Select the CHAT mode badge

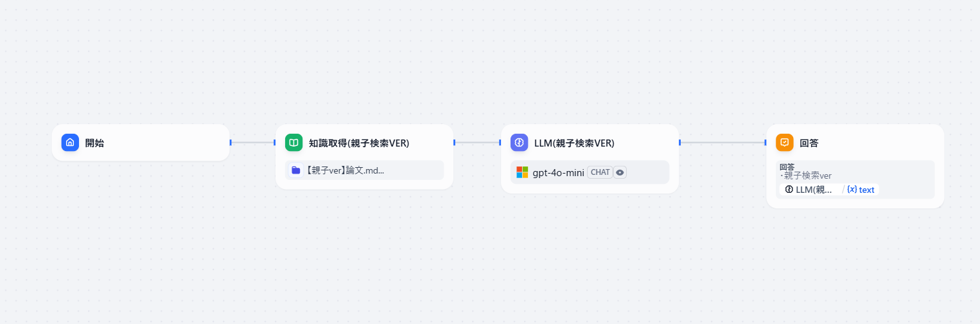pyautogui.click(x=600, y=172)
